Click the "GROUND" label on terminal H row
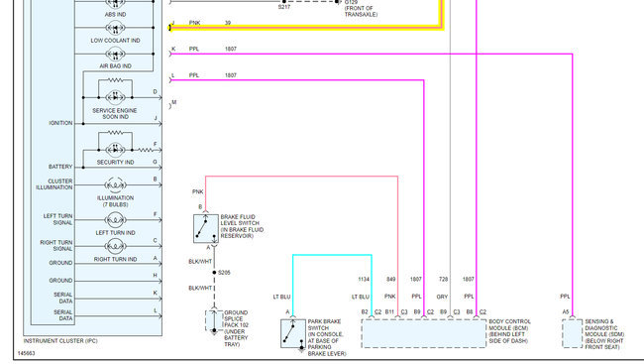 [x=60, y=280]
